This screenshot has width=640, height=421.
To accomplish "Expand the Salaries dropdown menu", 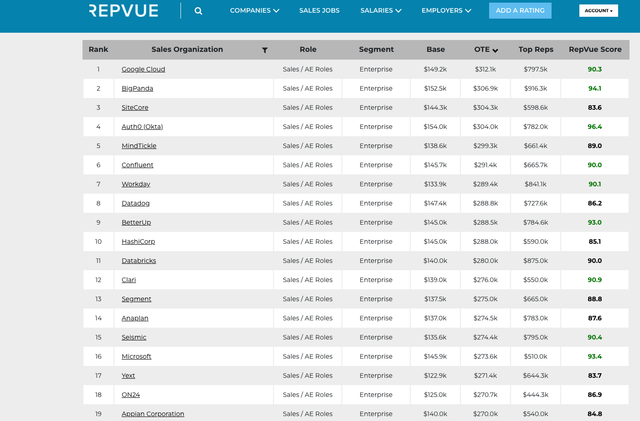I will tap(380, 11).
